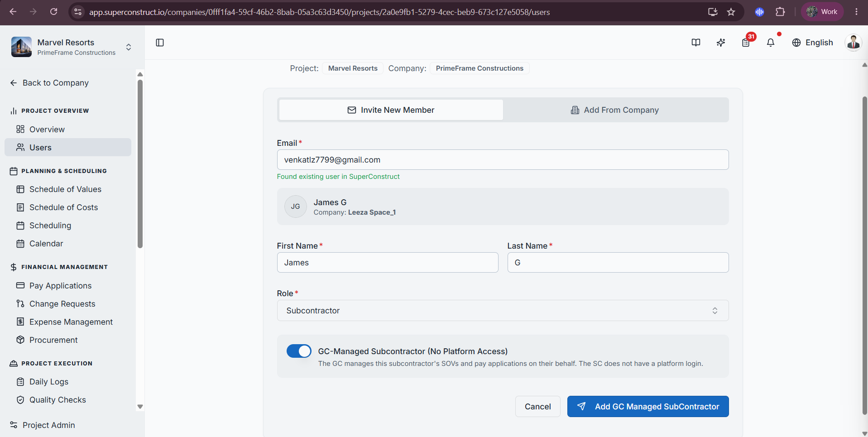Click the Marvel Resorts project logo
This screenshot has height=437, width=868.
[x=21, y=47]
